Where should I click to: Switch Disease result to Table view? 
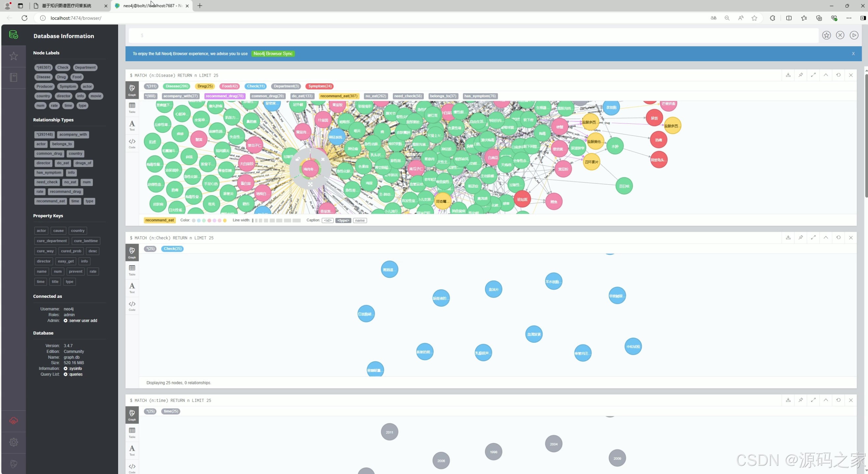[x=132, y=107]
